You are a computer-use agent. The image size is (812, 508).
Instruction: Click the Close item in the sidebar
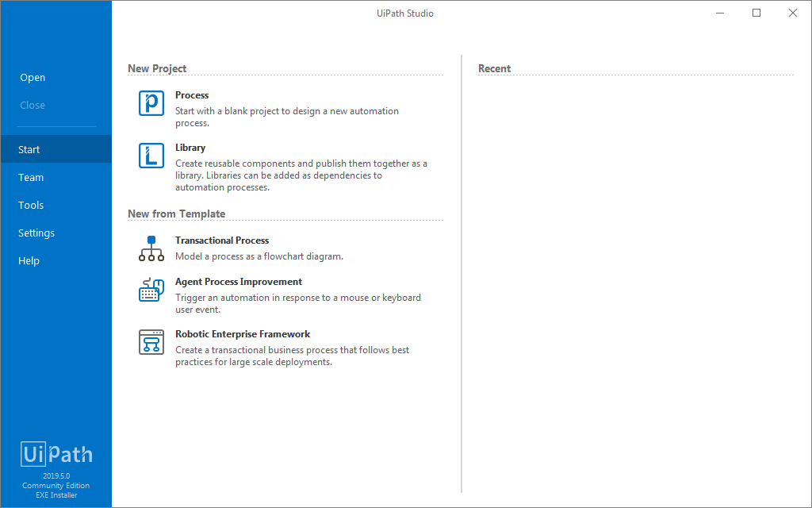pyautogui.click(x=33, y=106)
